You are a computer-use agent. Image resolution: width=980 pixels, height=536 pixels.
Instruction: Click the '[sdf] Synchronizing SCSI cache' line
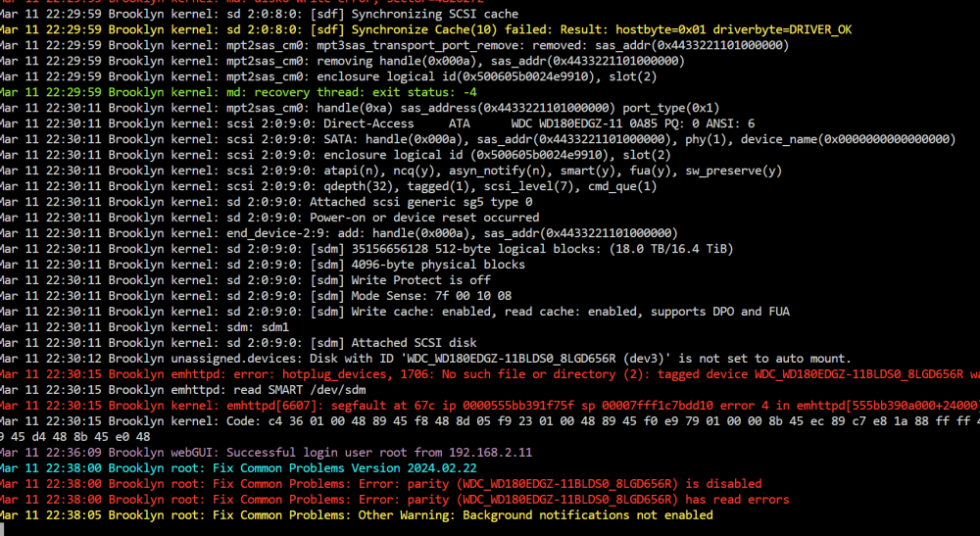259,14
